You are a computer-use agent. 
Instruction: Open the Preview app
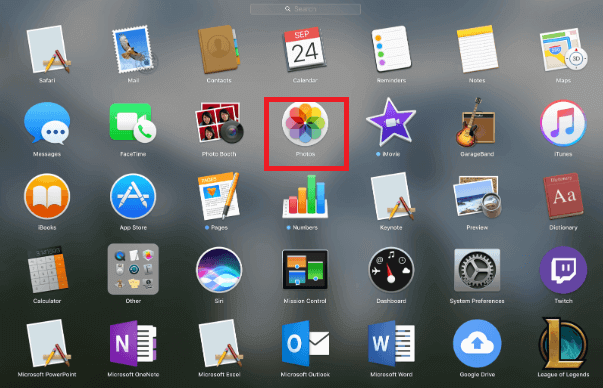tap(477, 196)
